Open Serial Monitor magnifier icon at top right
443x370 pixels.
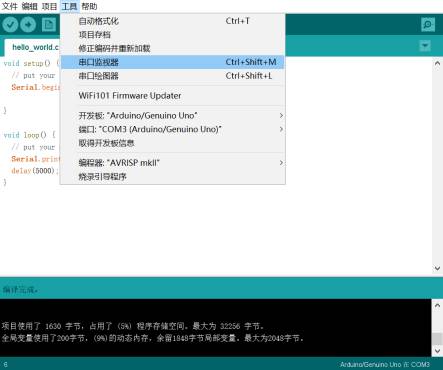[x=428, y=24]
